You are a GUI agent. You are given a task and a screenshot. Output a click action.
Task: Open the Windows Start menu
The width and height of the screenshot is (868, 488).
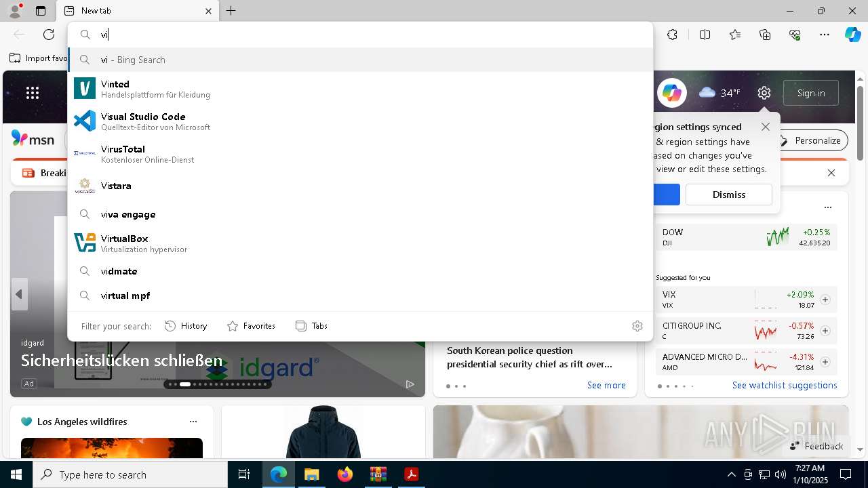16,474
